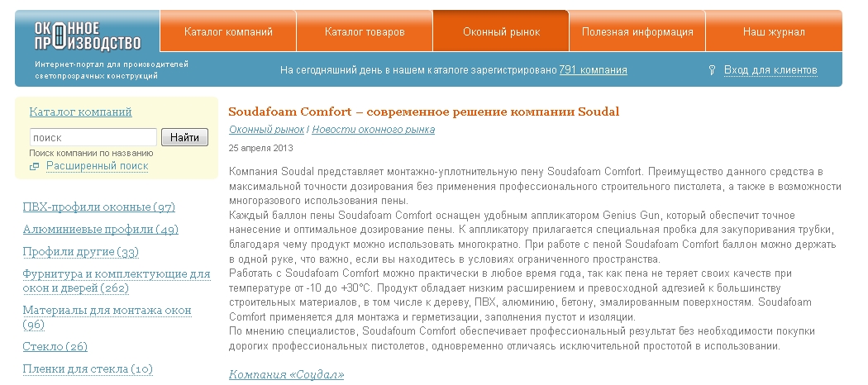
Task: Click the Найти search button
Action: (184, 137)
